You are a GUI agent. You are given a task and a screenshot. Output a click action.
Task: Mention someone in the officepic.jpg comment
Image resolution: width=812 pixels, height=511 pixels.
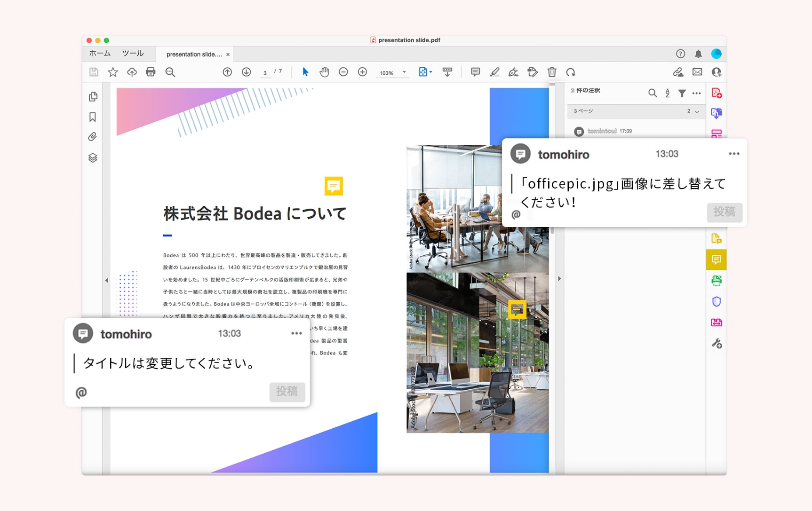(516, 215)
